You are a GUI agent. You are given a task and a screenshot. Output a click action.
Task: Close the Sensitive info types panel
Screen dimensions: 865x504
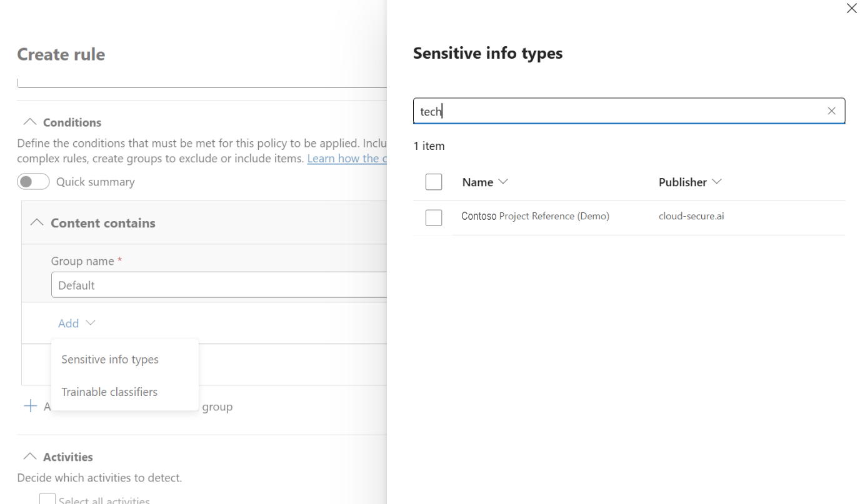click(x=851, y=9)
